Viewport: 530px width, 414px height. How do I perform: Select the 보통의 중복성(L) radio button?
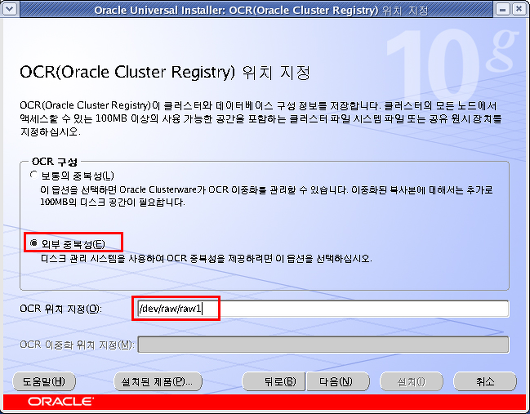click(x=34, y=175)
